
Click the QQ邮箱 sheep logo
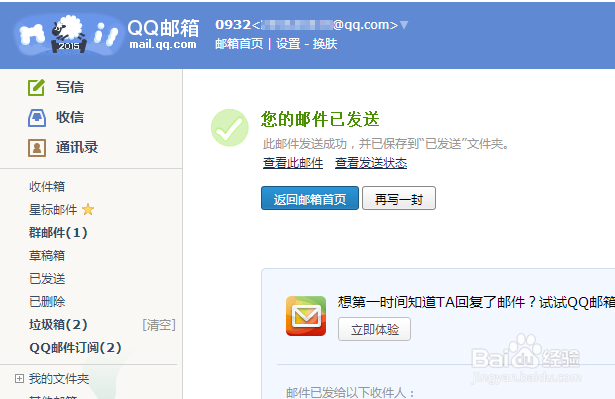click(69, 35)
